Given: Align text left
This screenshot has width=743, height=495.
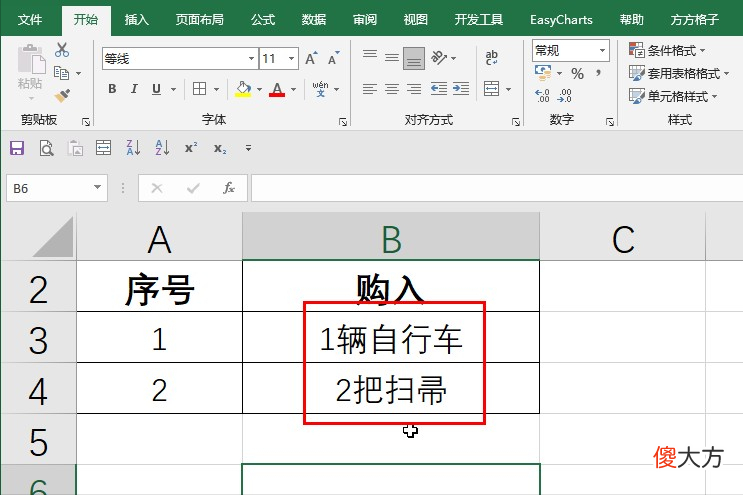Looking at the screenshot, I should coord(370,89).
